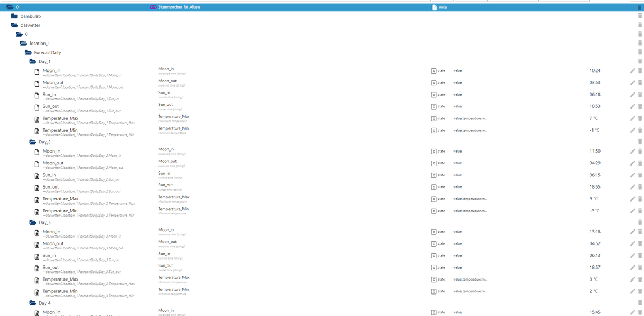Image resolution: width=644 pixels, height=316 pixels.
Task: Click the meta document icon in the header row
Action: [433, 7]
